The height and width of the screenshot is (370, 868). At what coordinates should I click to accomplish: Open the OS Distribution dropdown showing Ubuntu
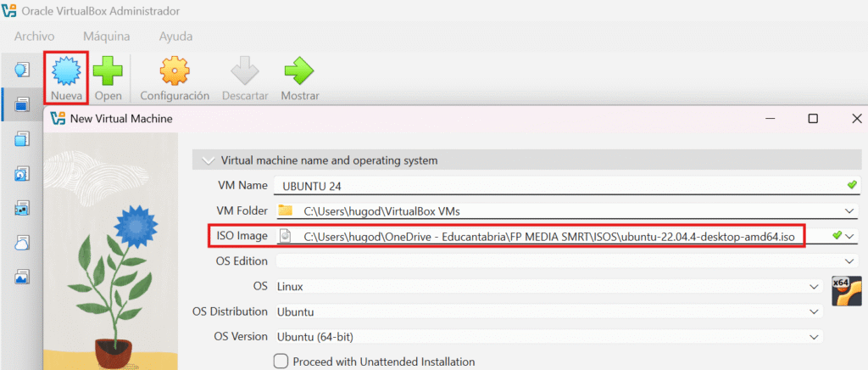tap(813, 311)
